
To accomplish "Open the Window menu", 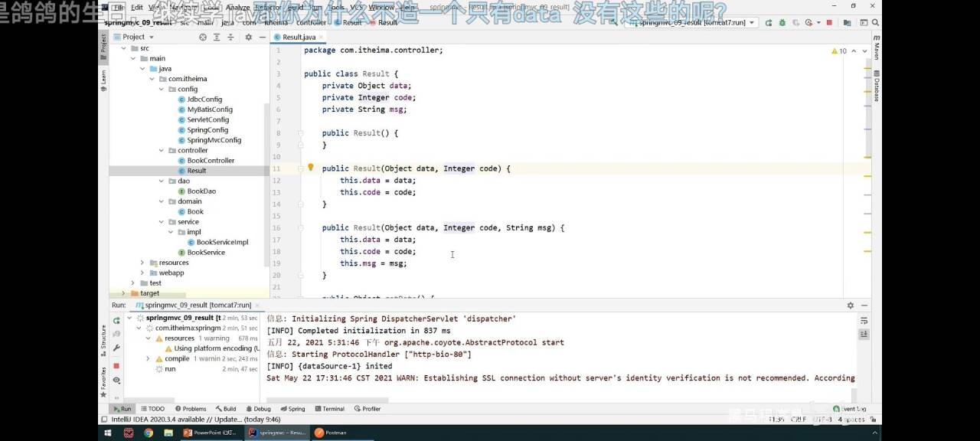I will point(381,7).
